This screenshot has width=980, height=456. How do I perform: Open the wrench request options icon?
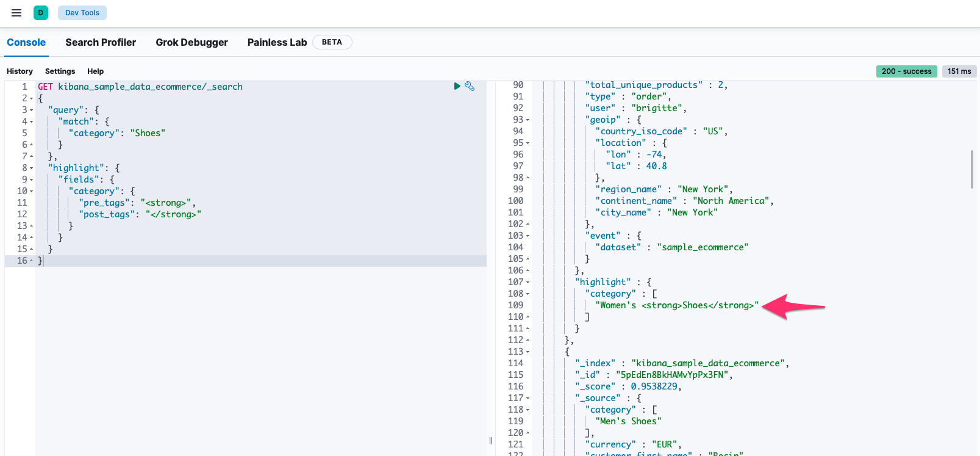point(470,86)
